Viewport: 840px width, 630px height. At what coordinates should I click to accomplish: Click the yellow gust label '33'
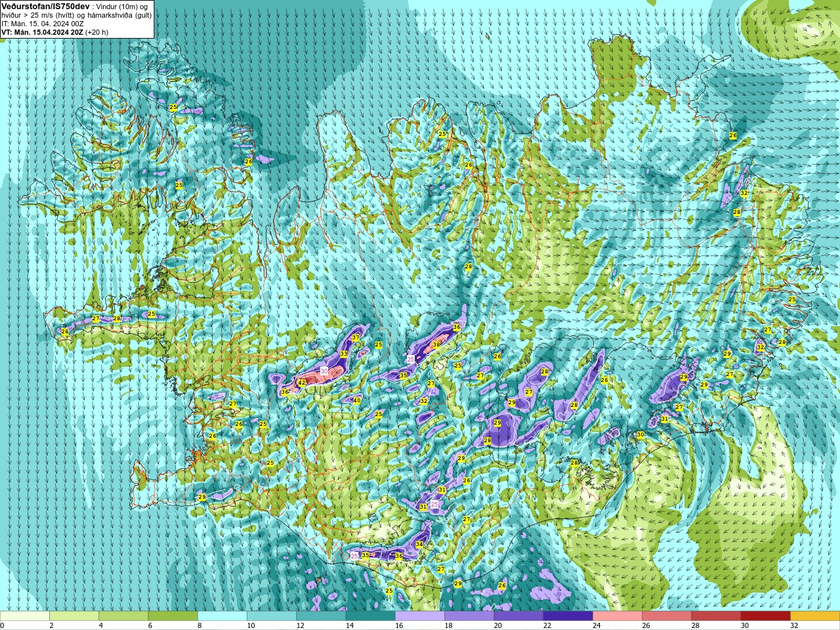click(x=344, y=354)
